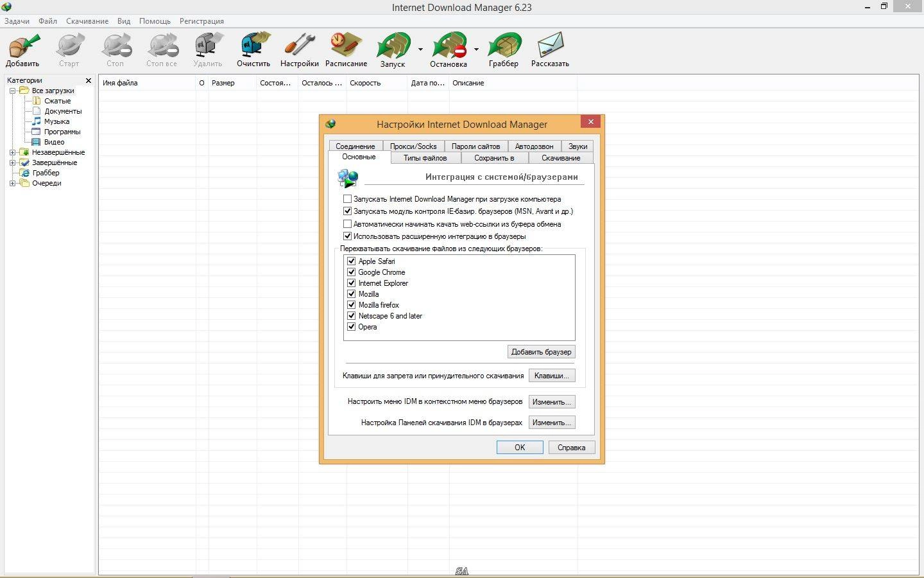This screenshot has width=924, height=578.
Task: Open the Регистрация menu
Action: click(201, 21)
